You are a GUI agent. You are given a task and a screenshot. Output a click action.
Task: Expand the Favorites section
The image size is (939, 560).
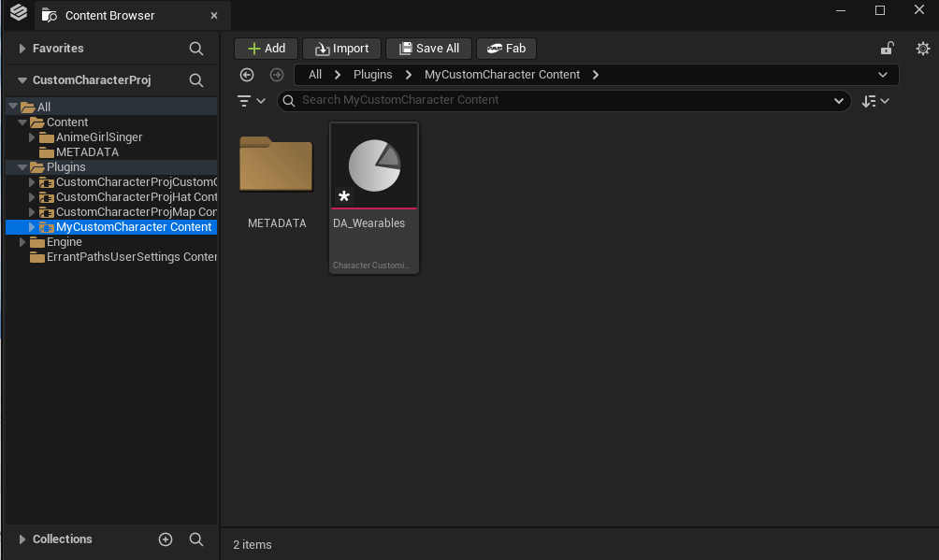[22, 49]
